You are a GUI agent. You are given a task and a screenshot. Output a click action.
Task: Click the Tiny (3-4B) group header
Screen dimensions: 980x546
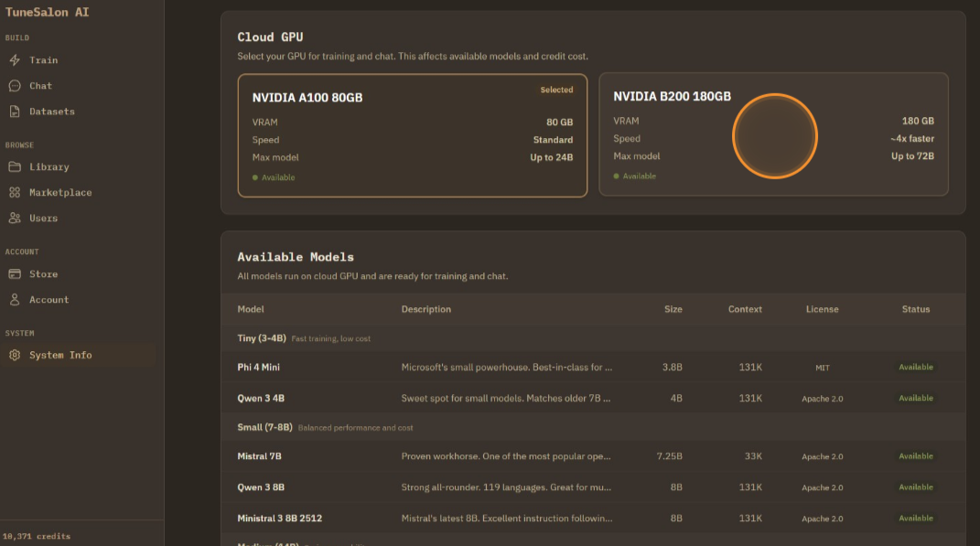point(262,338)
